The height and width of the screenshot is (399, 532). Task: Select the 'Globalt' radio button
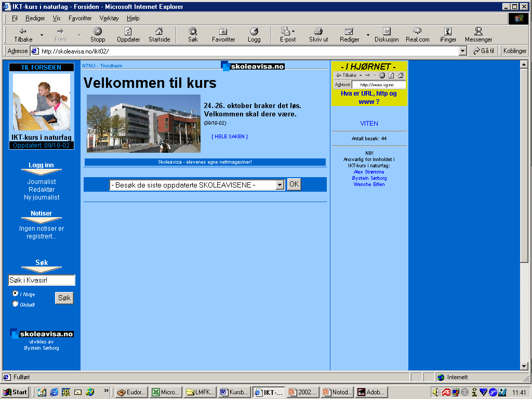coord(15,304)
